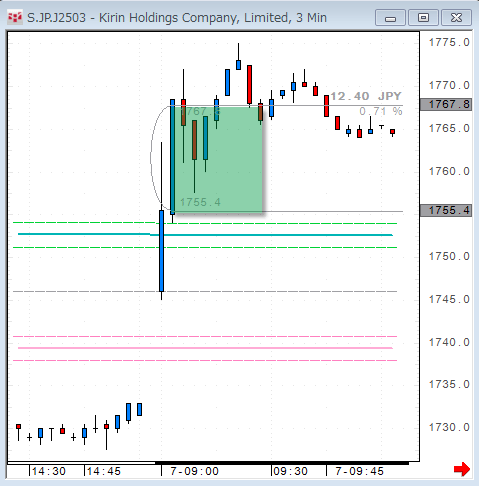Click the 09:30 time axis label
This screenshot has height=486, width=479.
click(x=290, y=471)
